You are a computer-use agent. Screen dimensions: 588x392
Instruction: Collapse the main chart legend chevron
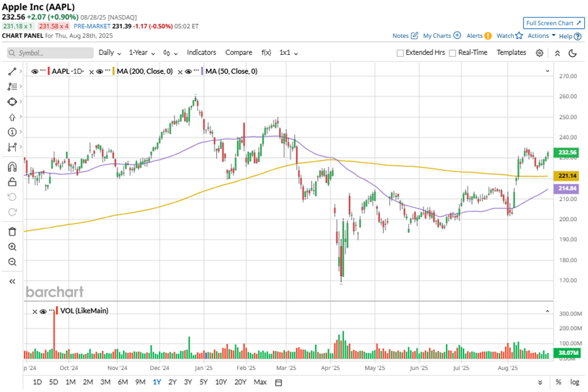point(547,71)
